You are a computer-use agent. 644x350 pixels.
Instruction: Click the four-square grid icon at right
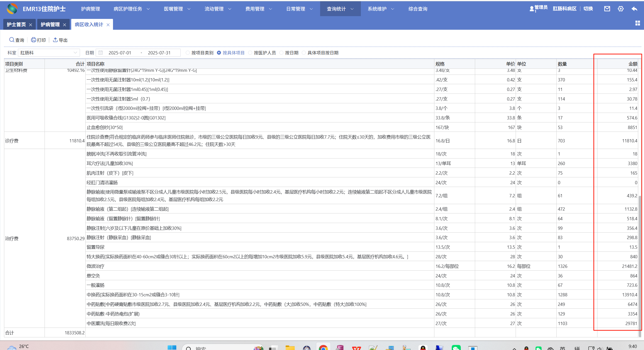637,23
